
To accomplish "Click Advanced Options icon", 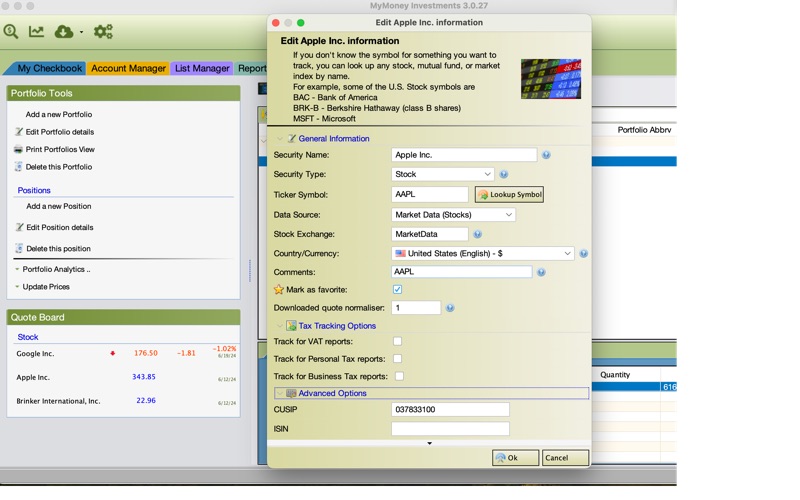I will 291,393.
